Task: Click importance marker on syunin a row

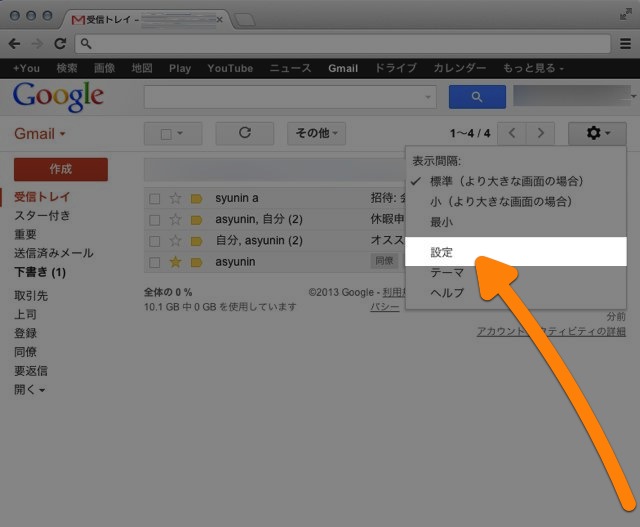Action: click(196, 199)
